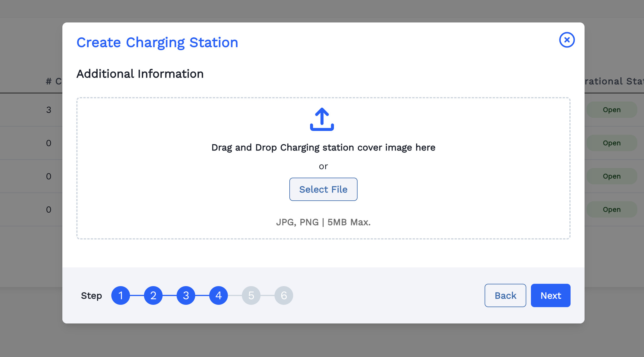Click the Open status badge in second row

pyautogui.click(x=612, y=143)
